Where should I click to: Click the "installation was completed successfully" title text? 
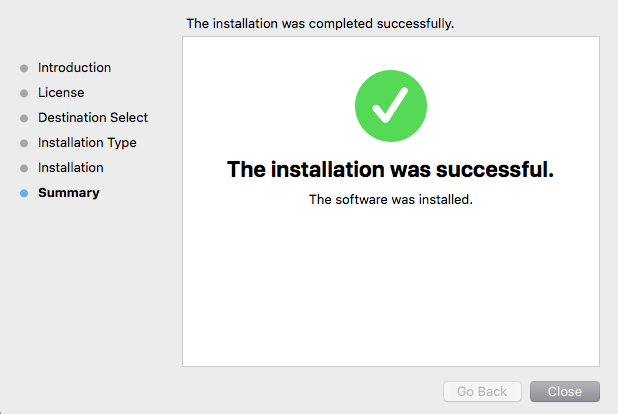[320, 23]
